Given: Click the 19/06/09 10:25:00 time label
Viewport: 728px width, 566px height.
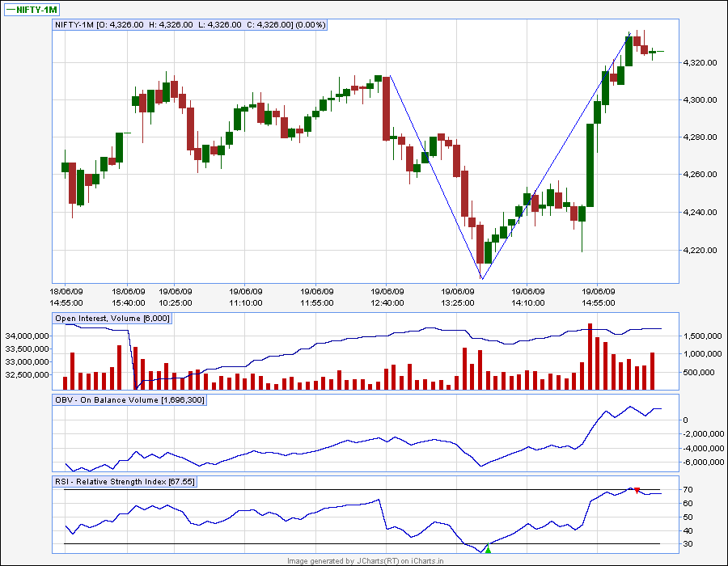Looking at the screenshot, I should click(176, 298).
